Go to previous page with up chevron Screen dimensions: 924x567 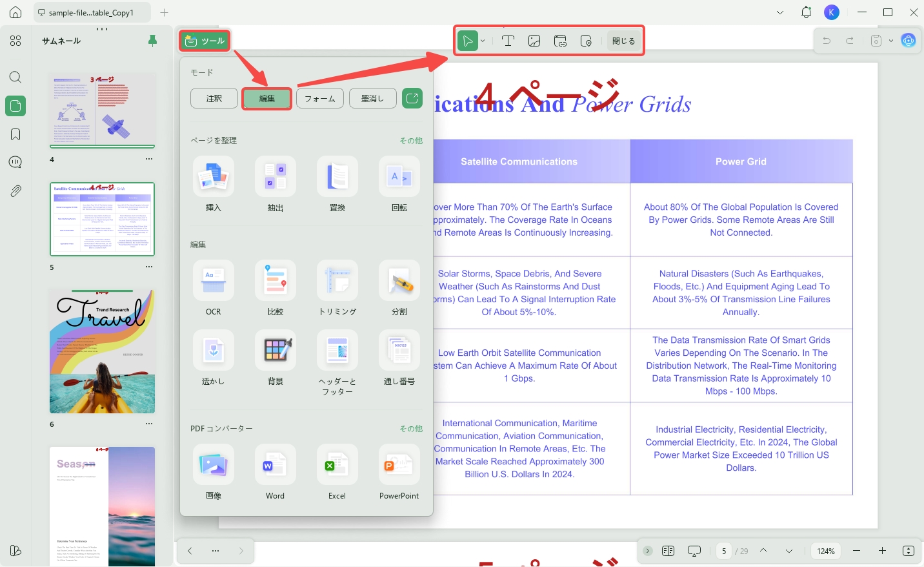(763, 551)
